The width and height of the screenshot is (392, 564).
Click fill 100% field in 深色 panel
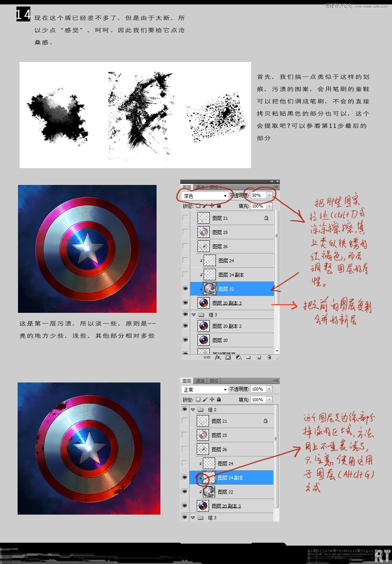[x=258, y=206]
